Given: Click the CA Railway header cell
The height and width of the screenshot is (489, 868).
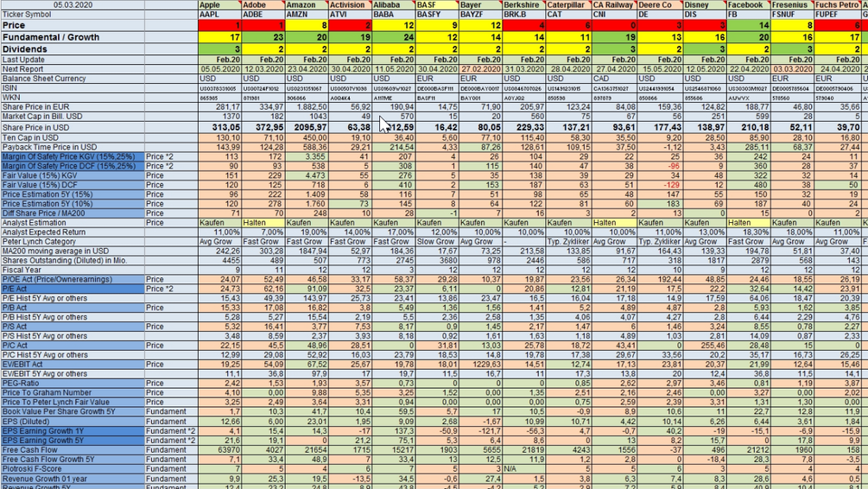Looking at the screenshot, I should (614, 4).
